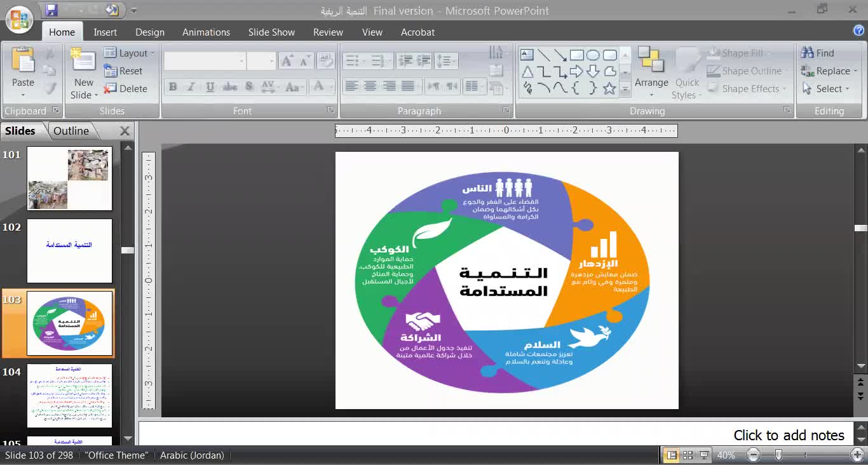Pick the Scribble freeform shape
This screenshot has height=465, width=868.
point(527,88)
